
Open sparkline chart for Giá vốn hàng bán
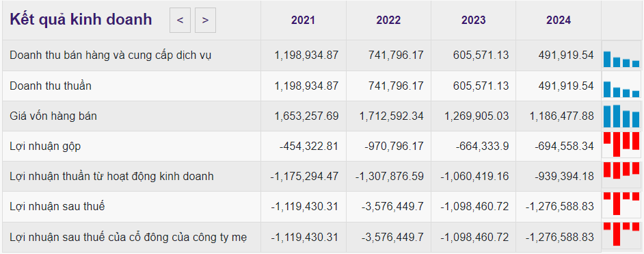[621, 116]
